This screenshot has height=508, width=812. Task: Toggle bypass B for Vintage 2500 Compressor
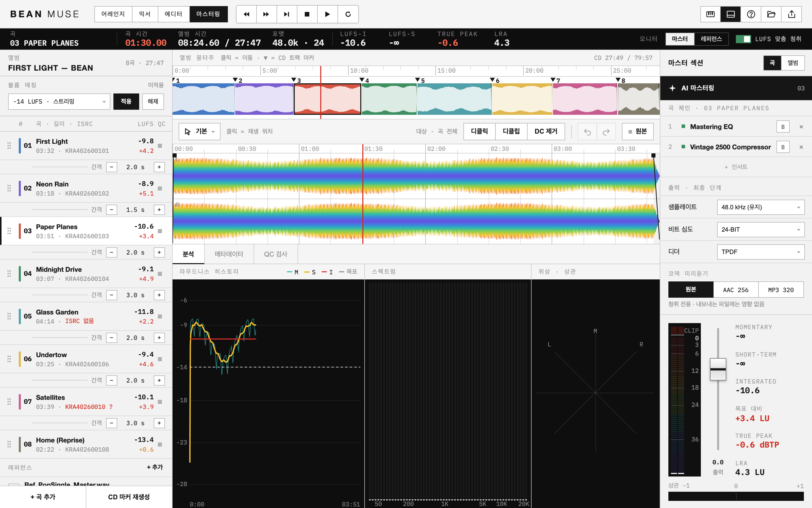pos(783,147)
